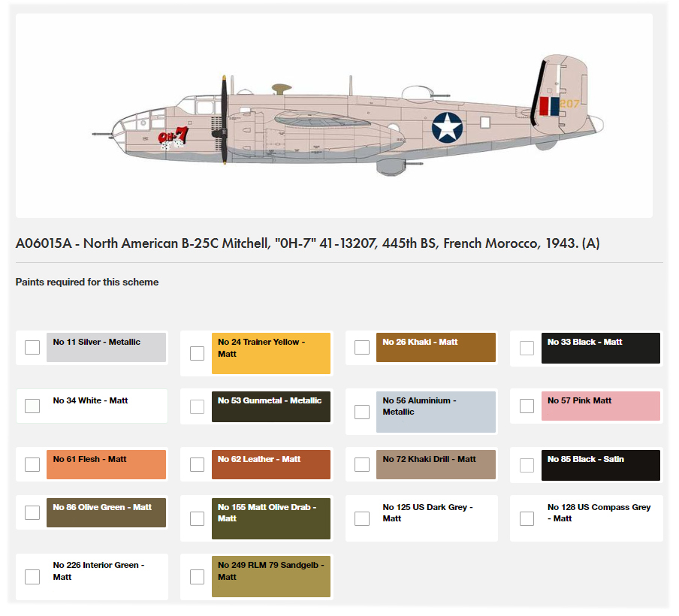This screenshot has height=616, width=679.
Task: Tick the No 11 Silver Metallic checkbox
Action: 32,347
